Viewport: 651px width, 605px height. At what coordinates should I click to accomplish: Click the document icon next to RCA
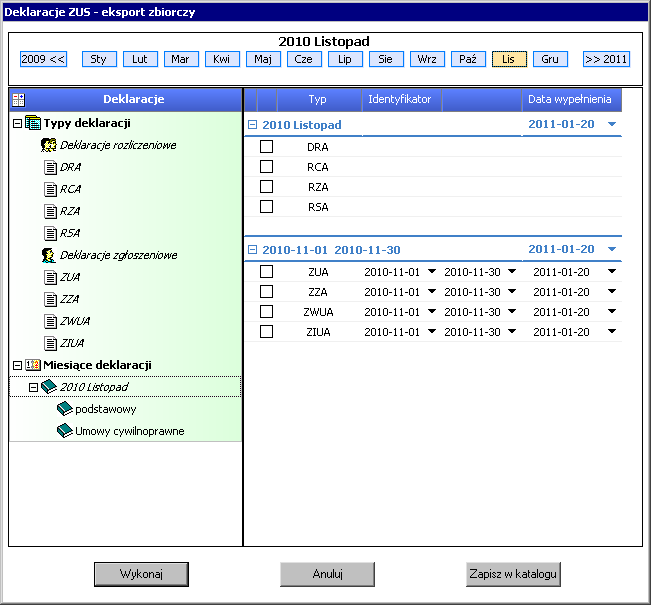point(50,189)
